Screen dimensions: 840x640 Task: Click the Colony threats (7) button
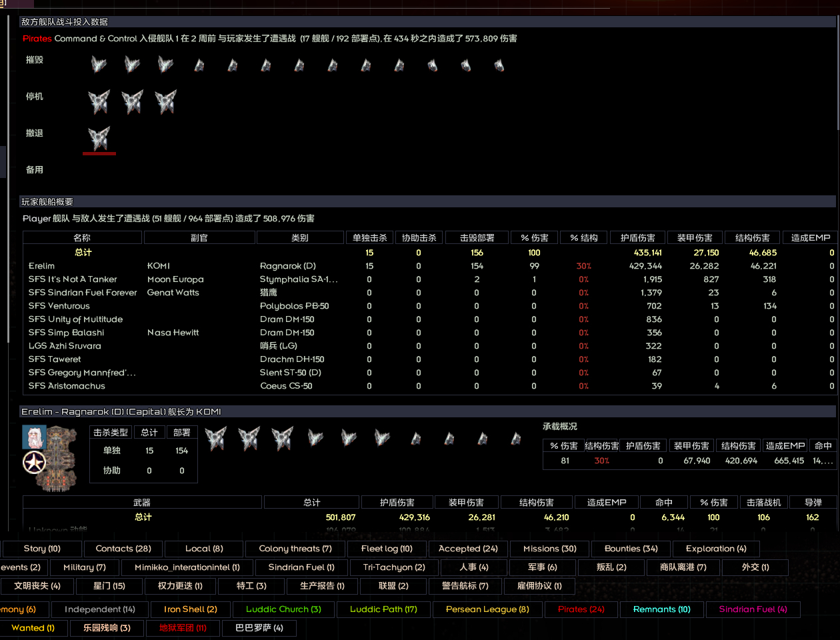295,549
